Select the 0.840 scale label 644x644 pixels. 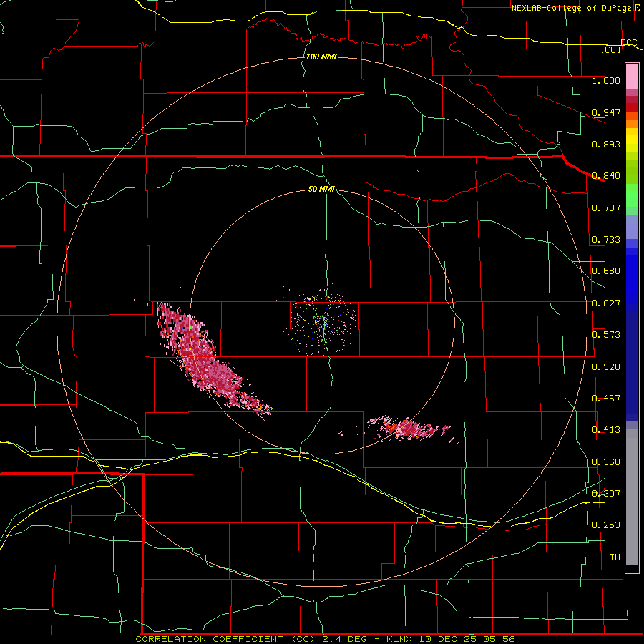coord(606,176)
